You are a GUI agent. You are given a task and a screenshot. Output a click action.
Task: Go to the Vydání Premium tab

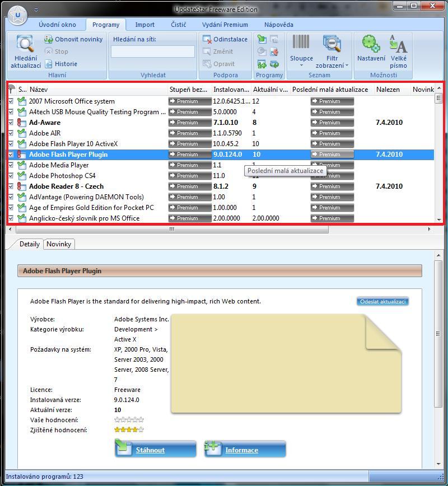coord(225,25)
